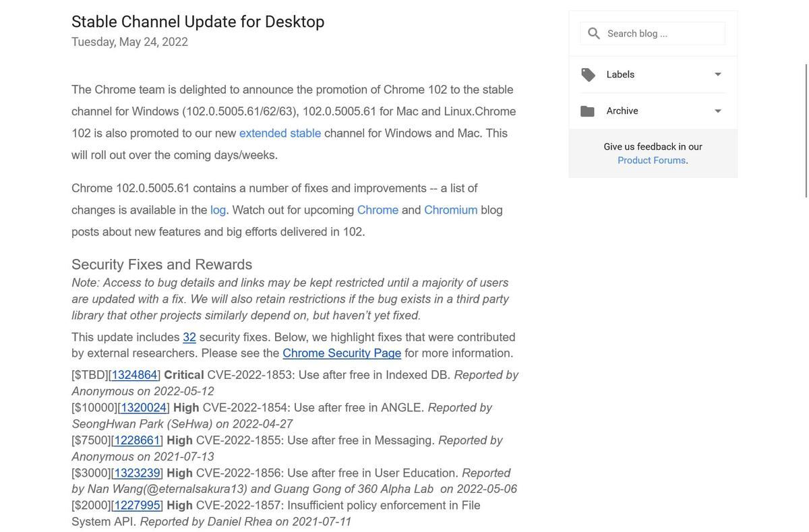This screenshot has width=809, height=532.
Task: Click the reporter name SeongHwan Park (SeHwa)
Action: [142, 424]
